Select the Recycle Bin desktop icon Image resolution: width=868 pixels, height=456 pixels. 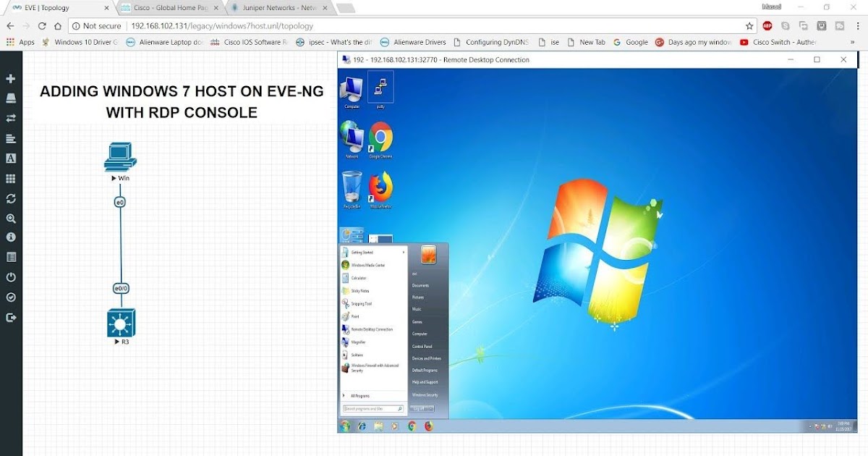point(352,190)
